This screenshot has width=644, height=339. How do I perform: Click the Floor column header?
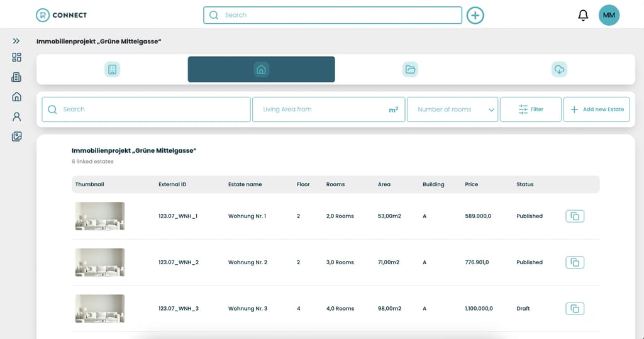[x=303, y=184]
